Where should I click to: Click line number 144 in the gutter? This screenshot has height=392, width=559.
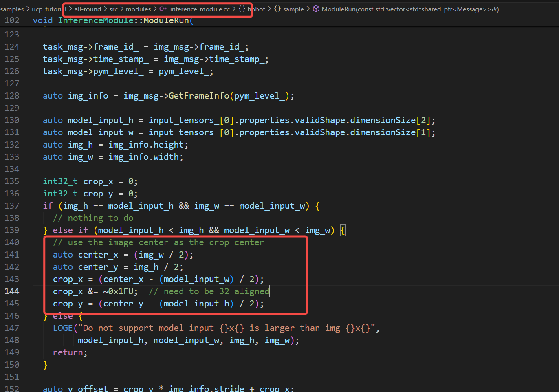12,291
